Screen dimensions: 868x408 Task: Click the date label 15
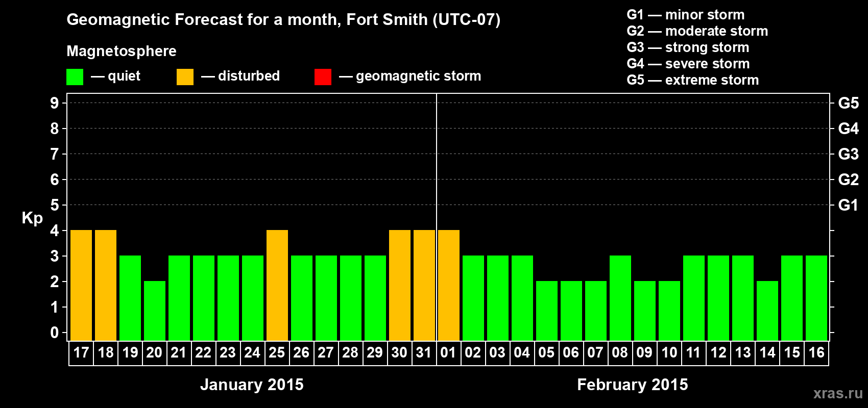pyautogui.click(x=792, y=353)
